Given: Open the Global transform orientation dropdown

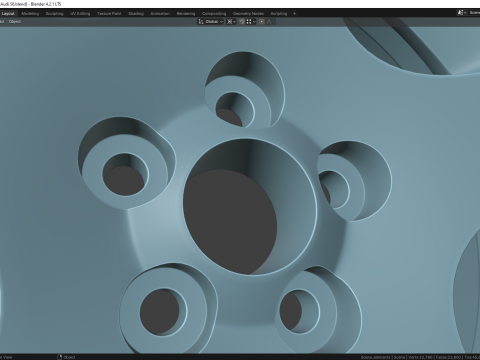Looking at the screenshot, I should [210, 22].
